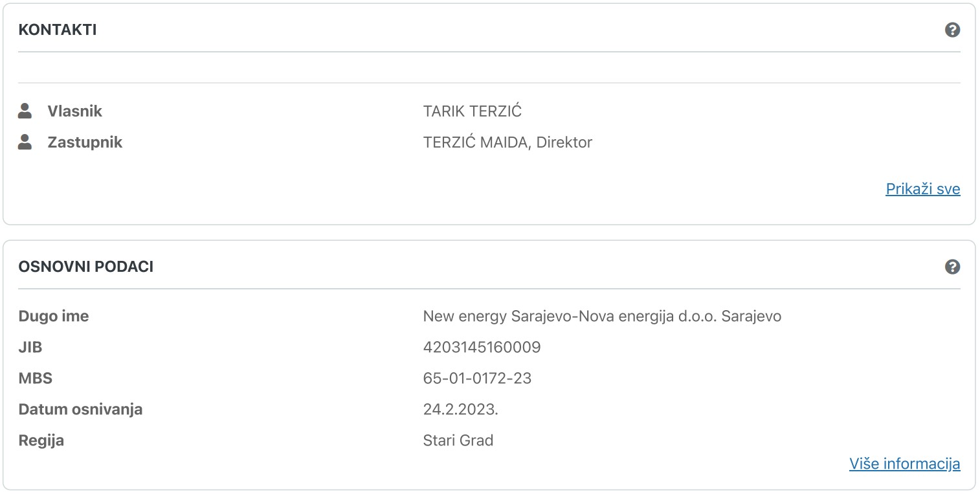The width and height of the screenshot is (980, 494).
Task: Open the Više informacija link
Action: click(905, 464)
